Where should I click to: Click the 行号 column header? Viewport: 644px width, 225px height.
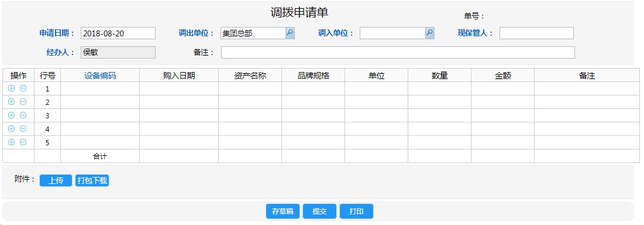click(47, 76)
